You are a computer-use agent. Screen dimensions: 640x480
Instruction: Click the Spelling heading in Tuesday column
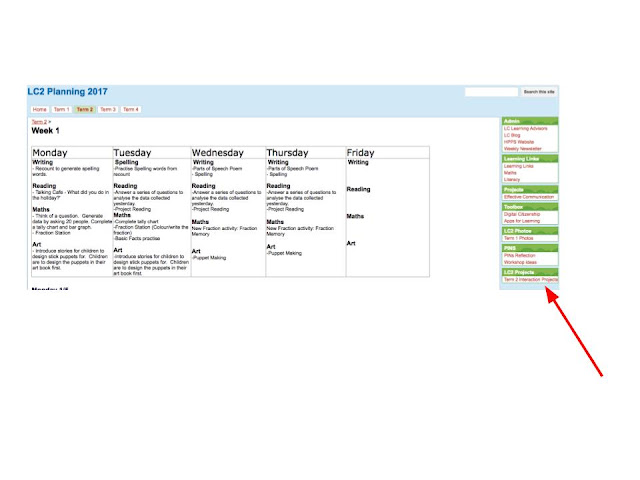tap(127, 162)
